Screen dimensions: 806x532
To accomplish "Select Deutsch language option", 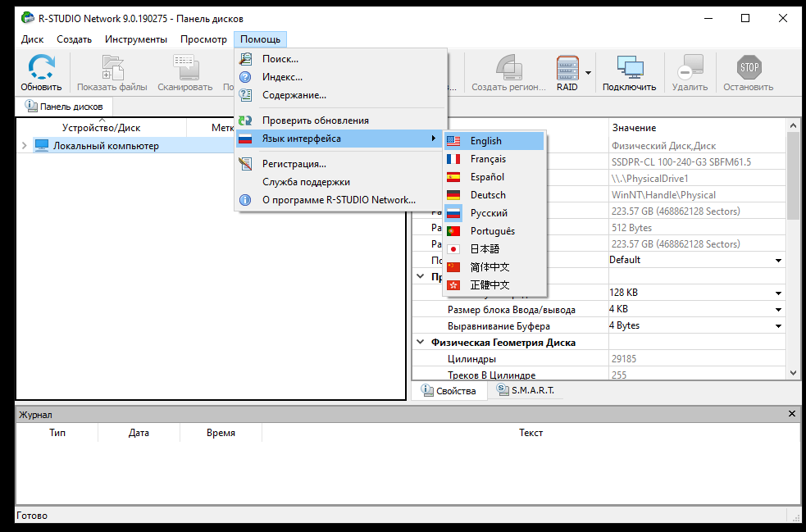I will (x=494, y=195).
